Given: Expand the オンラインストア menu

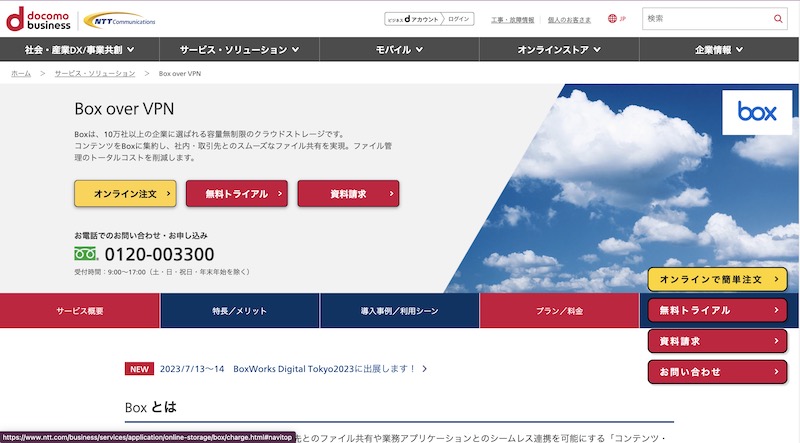Looking at the screenshot, I should click(x=559, y=50).
